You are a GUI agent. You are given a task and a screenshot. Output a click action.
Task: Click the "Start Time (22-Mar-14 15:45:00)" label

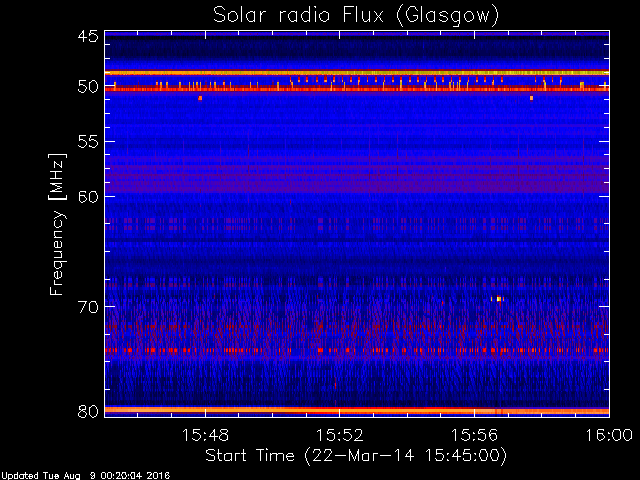point(356,456)
